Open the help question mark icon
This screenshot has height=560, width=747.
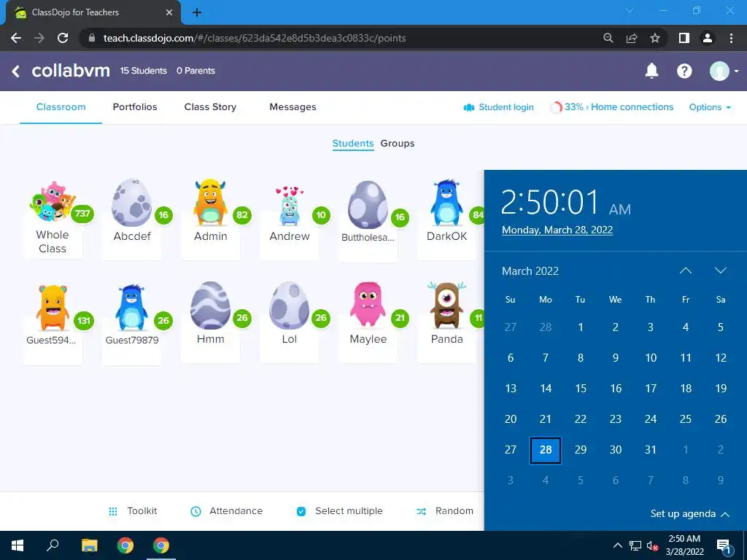pyautogui.click(x=684, y=71)
